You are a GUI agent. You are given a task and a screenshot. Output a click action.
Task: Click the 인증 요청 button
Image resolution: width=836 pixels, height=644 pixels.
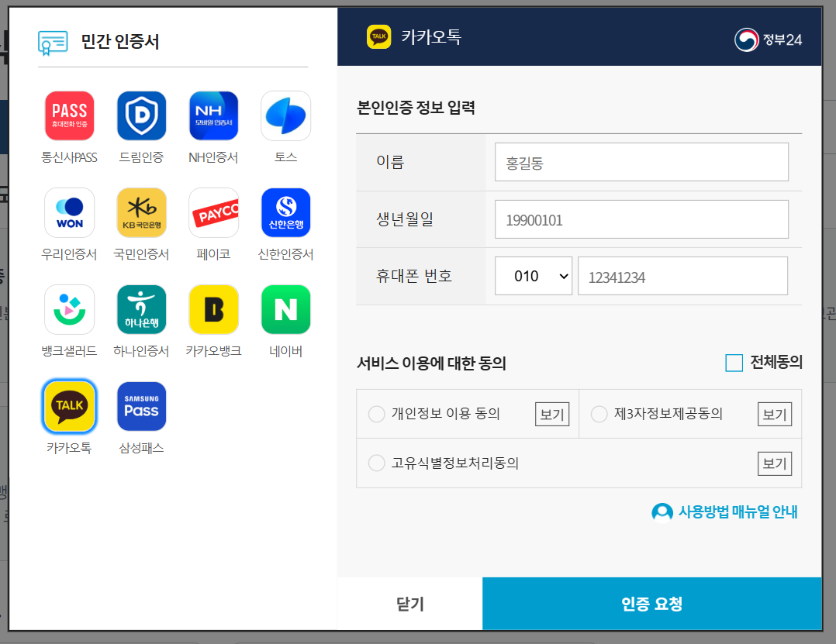click(651, 604)
